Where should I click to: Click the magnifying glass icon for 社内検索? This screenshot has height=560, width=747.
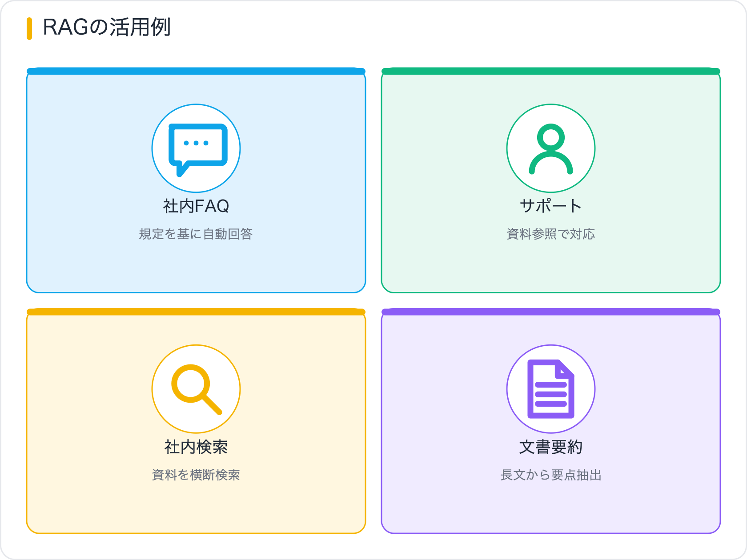click(197, 390)
